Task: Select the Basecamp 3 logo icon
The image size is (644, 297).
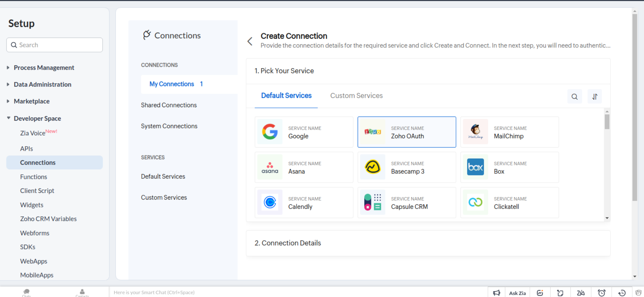Action: [x=373, y=167]
